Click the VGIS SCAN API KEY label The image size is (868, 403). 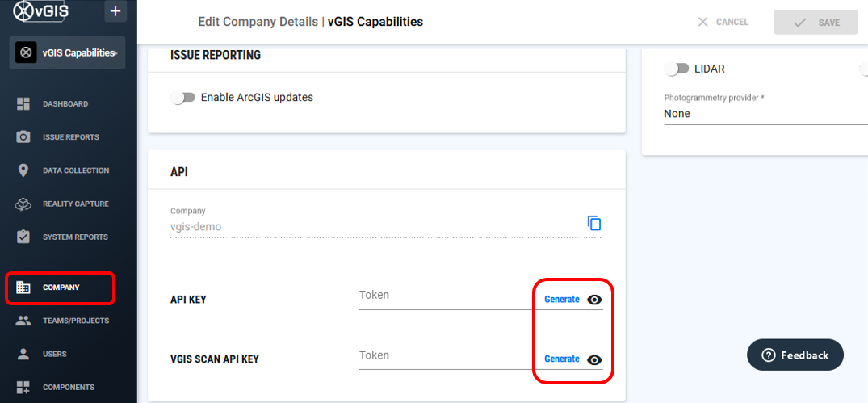(x=215, y=359)
